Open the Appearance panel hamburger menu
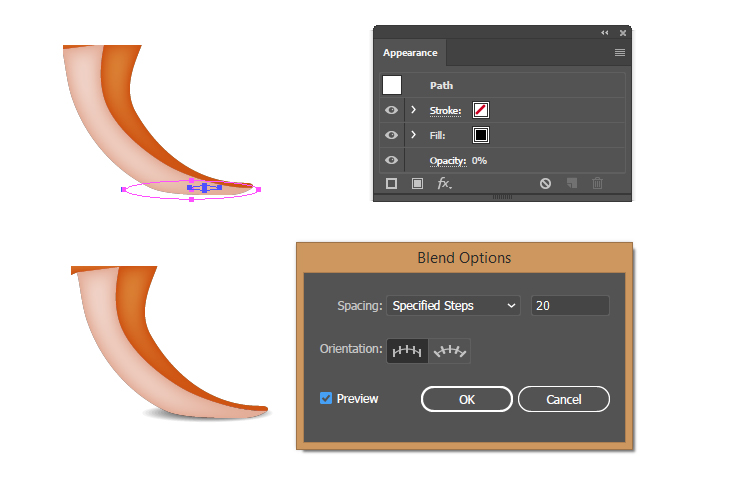730x480 pixels. pyautogui.click(x=620, y=53)
